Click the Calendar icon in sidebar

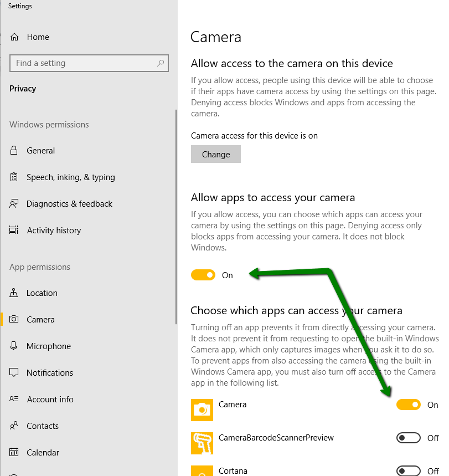(x=14, y=452)
